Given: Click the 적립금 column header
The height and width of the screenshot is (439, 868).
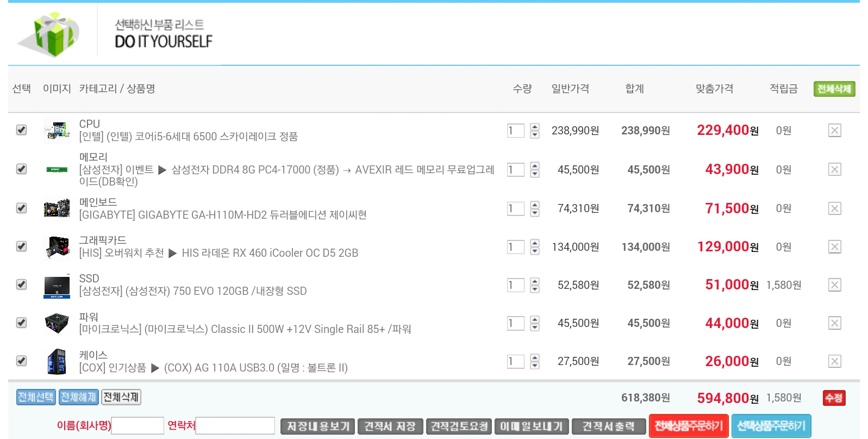Looking at the screenshot, I should coord(783,89).
